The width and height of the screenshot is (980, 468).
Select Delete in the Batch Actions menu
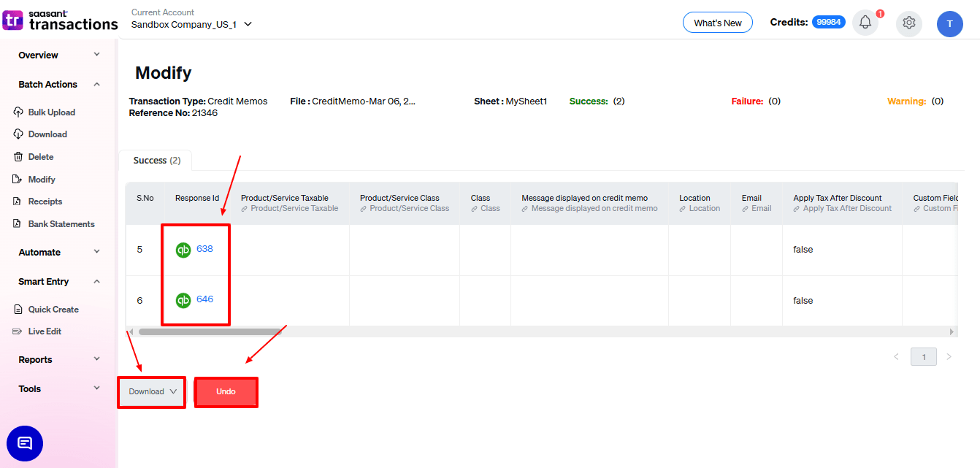point(41,157)
